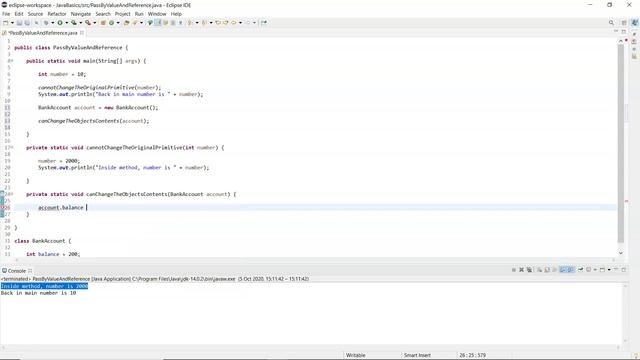This screenshot has height=360, width=640.
Task: Open the External Tools dropdown arrow
Action: click(95, 23)
